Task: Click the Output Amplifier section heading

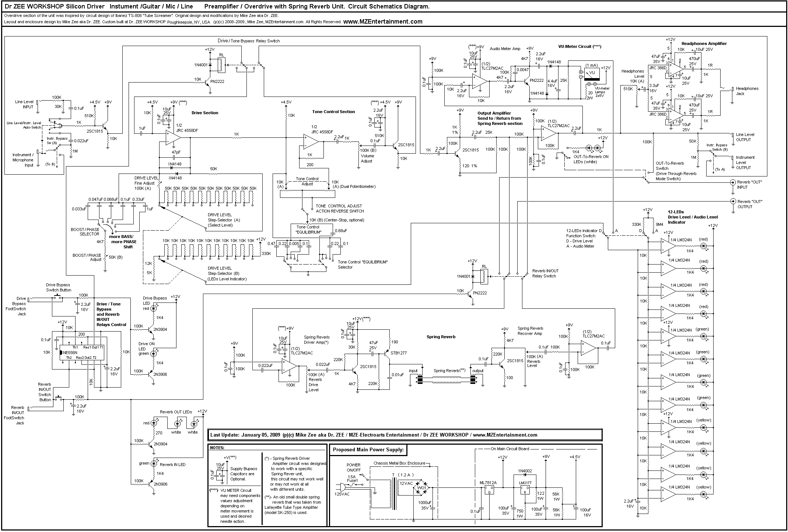Action: click(x=500, y=118)
